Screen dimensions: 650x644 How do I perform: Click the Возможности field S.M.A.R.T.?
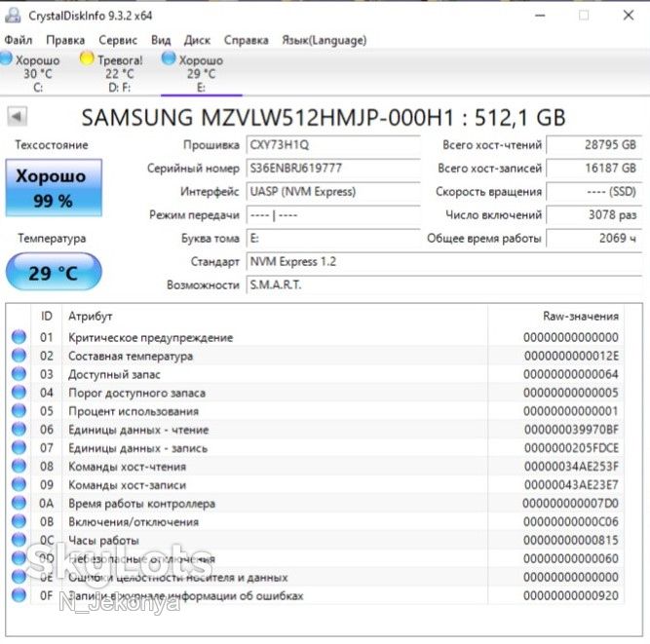444,285
